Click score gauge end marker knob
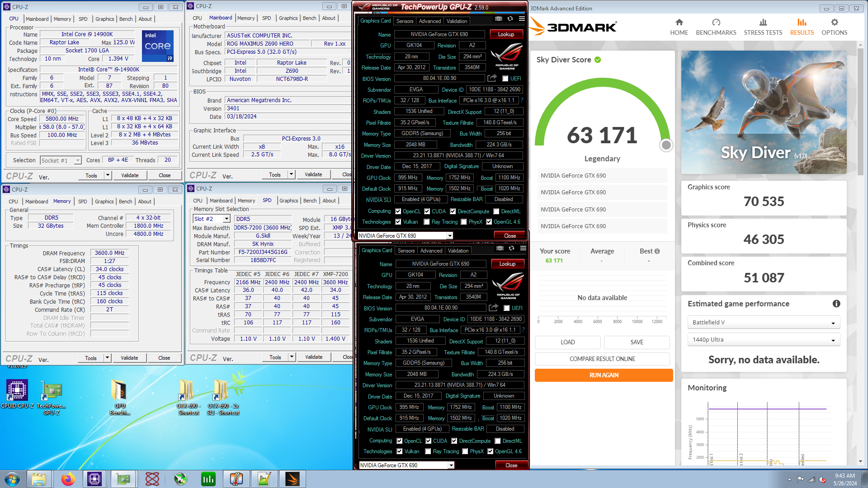The image size is (868, 488). [x=666, y=145]
